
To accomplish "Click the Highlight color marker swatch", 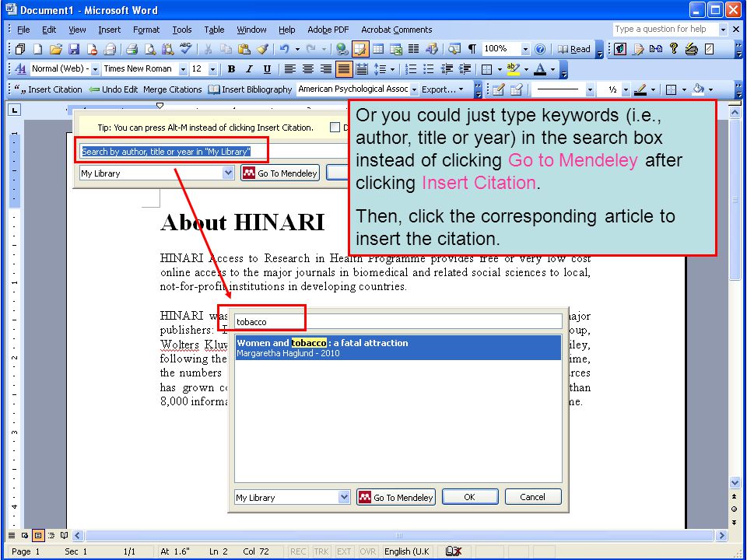I will click(513, 69).
